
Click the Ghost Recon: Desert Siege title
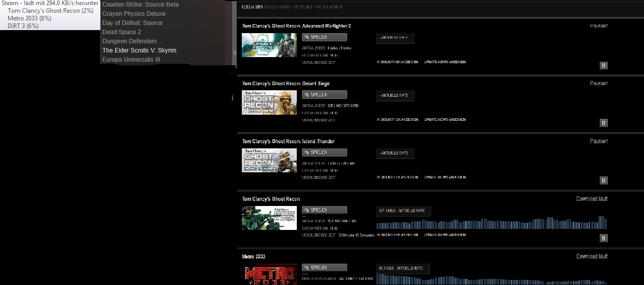286,84
